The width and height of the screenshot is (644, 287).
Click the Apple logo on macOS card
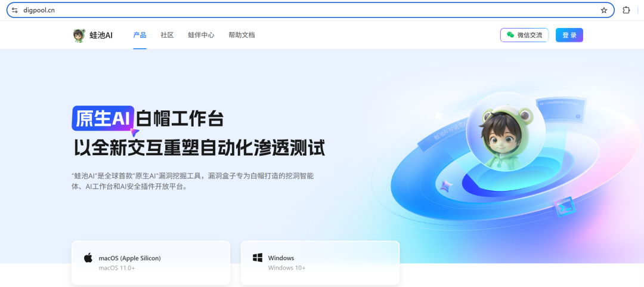[88, 258]
